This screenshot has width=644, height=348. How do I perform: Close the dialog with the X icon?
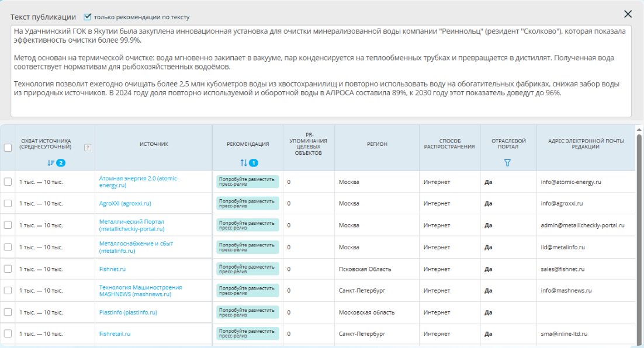click(x=628, y=14)
